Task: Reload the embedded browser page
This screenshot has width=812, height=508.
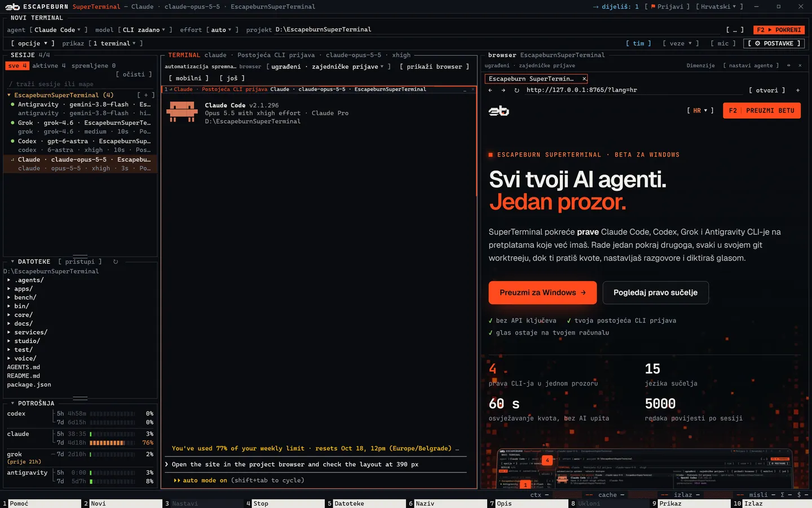Action: pyautogui.click(x=517, y=90)
